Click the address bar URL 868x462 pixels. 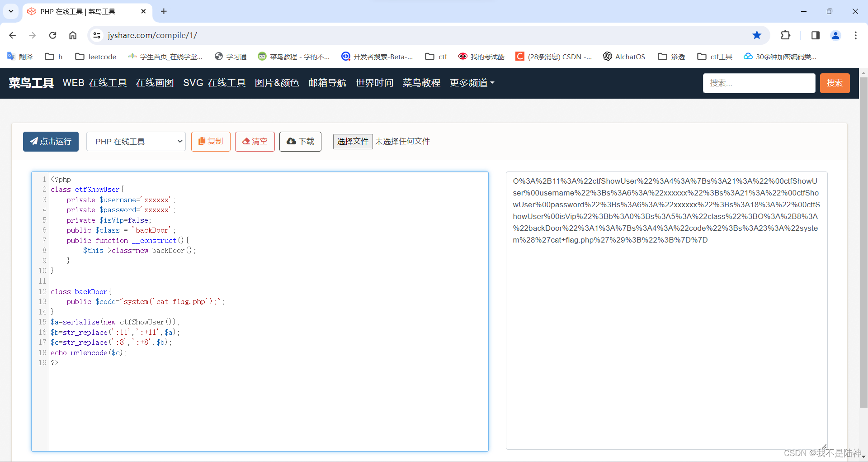click(x=152, y=35)
